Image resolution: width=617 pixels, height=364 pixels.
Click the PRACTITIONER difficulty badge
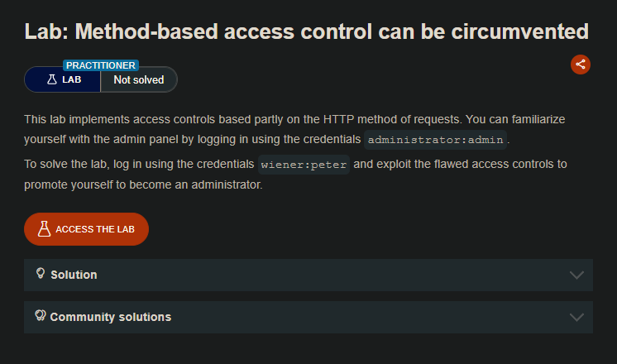pyautogui.click(x=101, y=65)
